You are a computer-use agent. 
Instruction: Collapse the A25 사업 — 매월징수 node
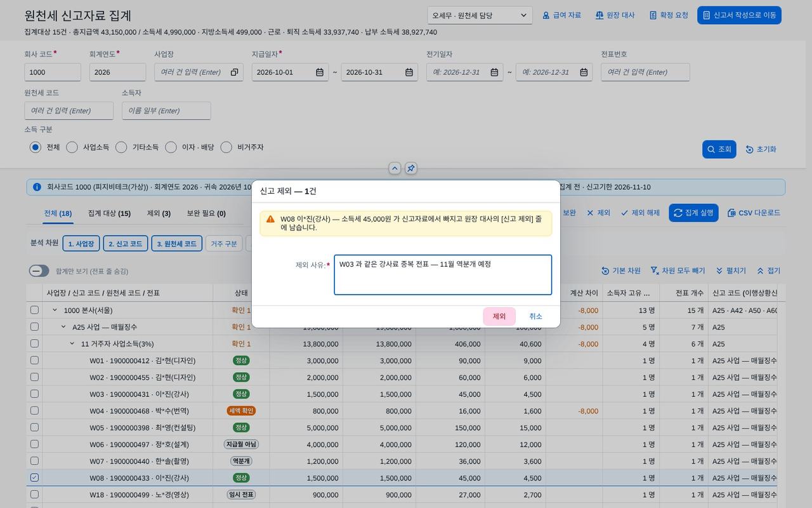63,327
